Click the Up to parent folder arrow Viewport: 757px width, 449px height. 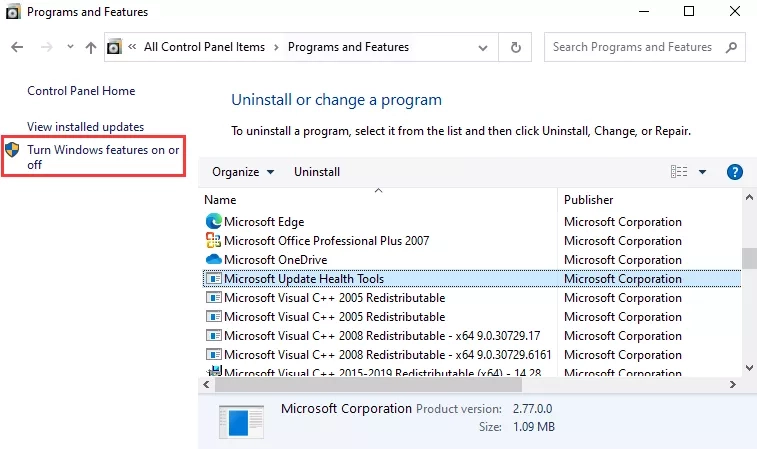(x=91, y=47)
